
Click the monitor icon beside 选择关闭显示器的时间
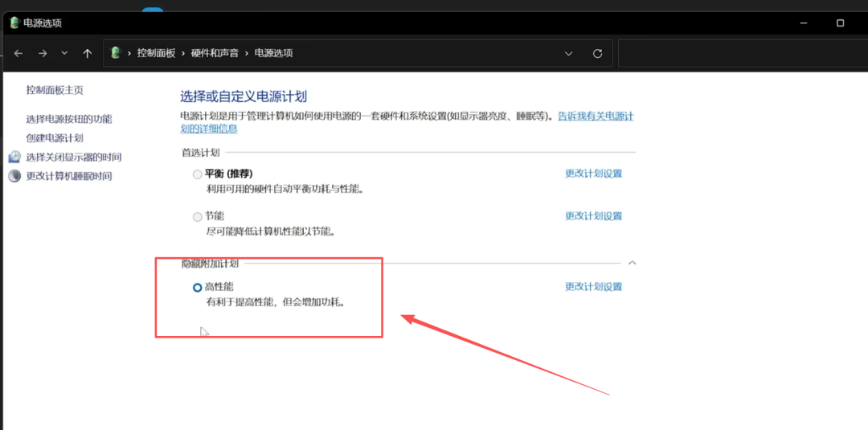(x=14, y=157)
